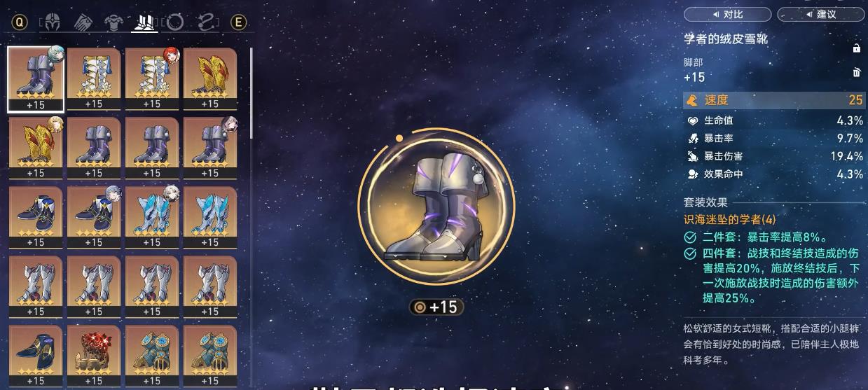Switch to the head relic helmet tab
Screen dimensions: 868x390
53,22
